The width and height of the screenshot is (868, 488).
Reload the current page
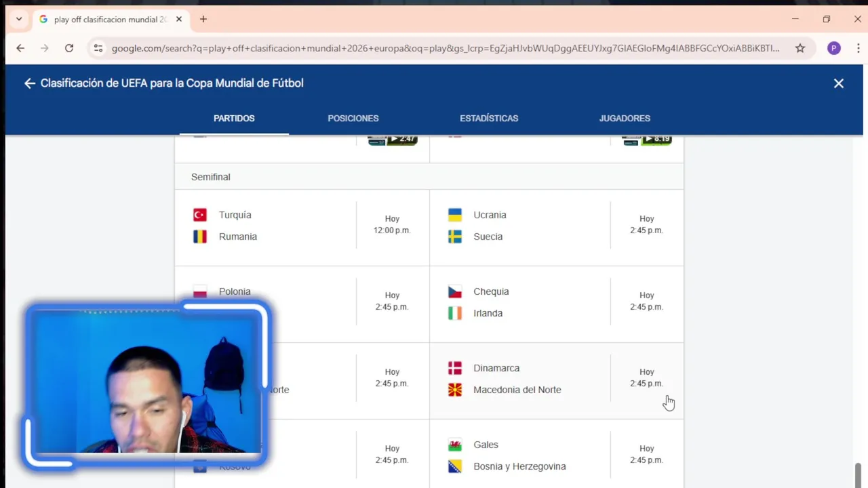point(69,48)
